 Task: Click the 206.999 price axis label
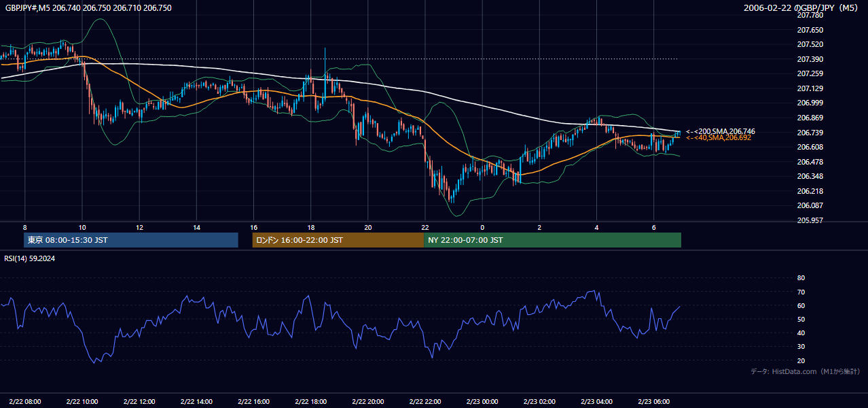[x=810, y=103]
